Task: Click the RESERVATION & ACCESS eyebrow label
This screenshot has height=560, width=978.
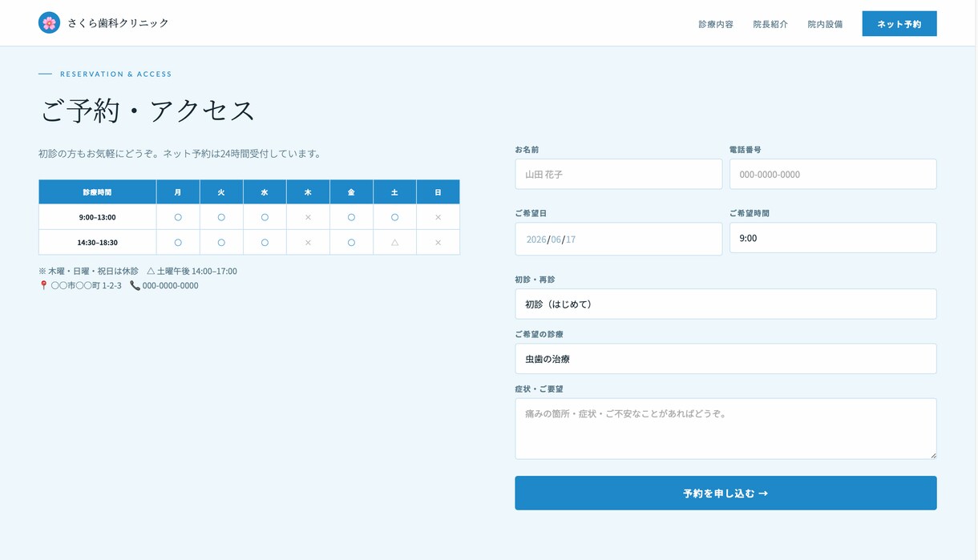Action: pyautogui.click(x=116, y=74)
